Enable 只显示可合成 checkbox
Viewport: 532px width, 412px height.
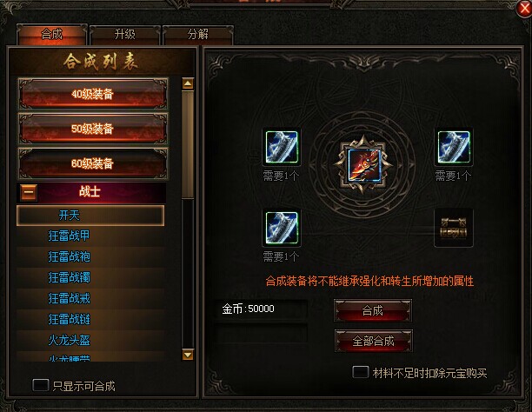(x=40, y=386)
